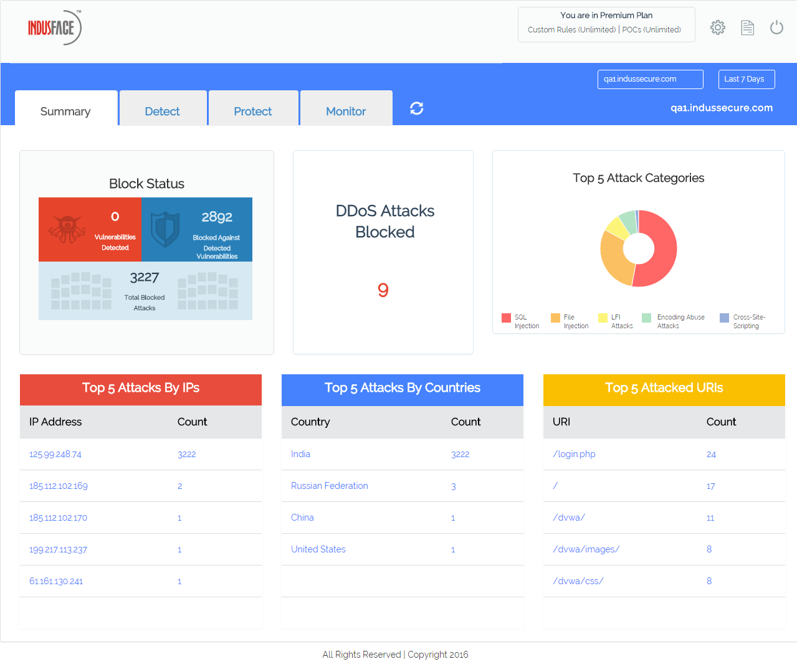Click count 3222 for India
Viewport: 797px width, 672px height.
[461, 454]
